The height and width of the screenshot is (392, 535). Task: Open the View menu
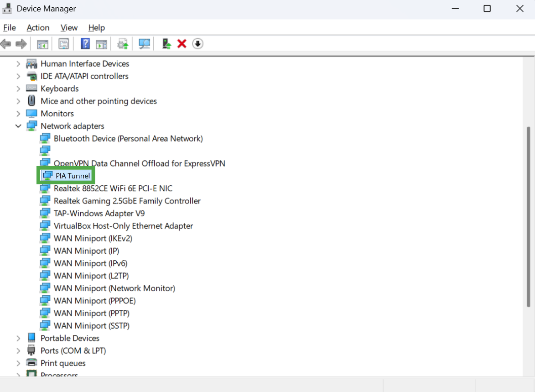(x=69, y=28)
